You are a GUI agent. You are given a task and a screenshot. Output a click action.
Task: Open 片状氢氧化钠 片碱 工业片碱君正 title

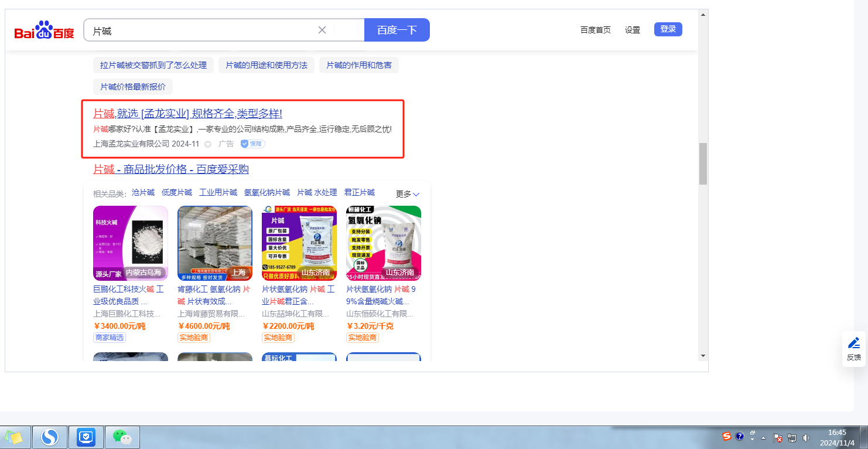click(298, 295)
